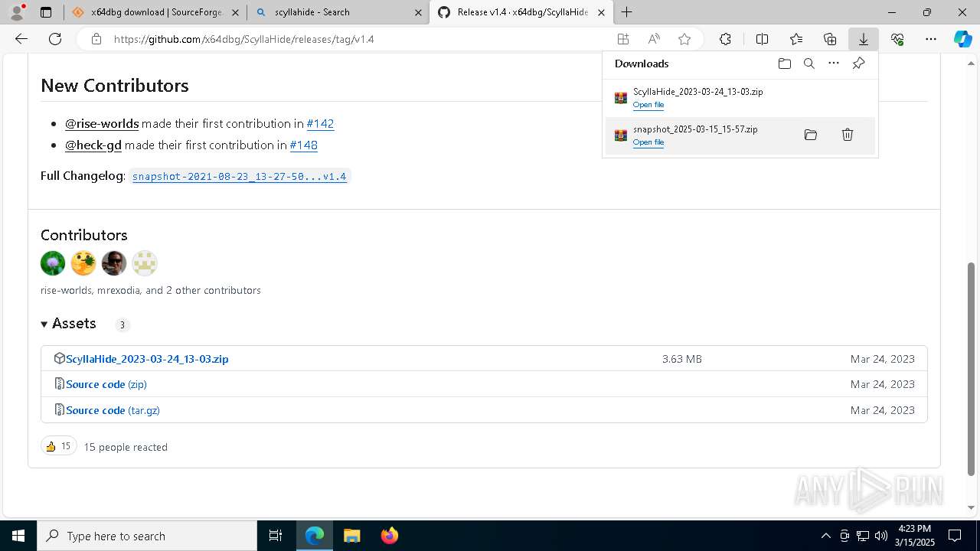Viewport: 980px width, 551px height.
Task: Download Source code (zip)
Action: [x=106, y=384]
